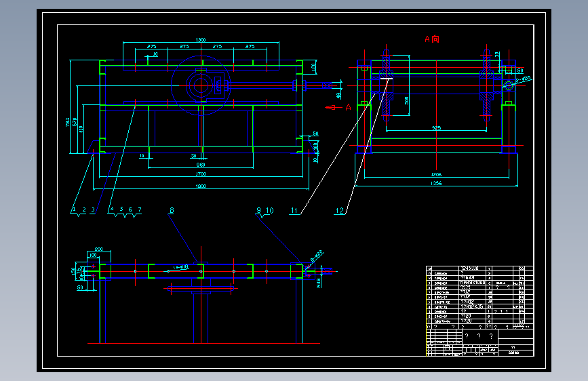Select the 1700 dimension text
Viewport: 588px width, 381px height.
201,174
